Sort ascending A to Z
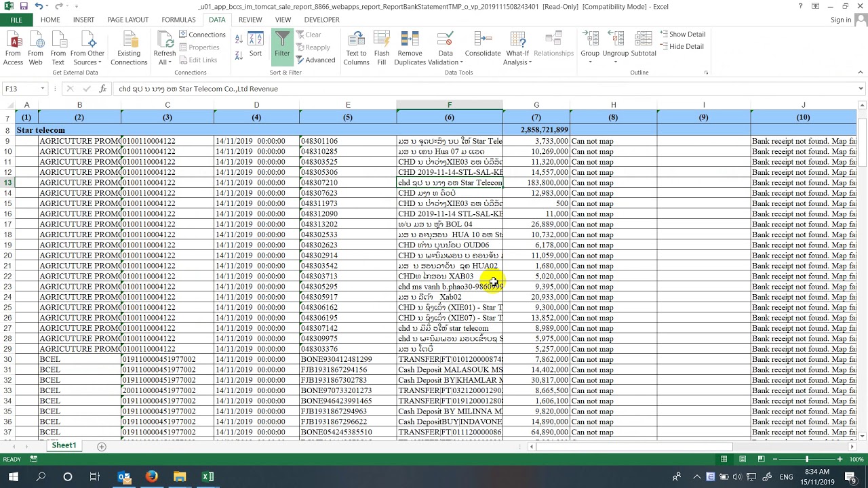 [239, 39]
